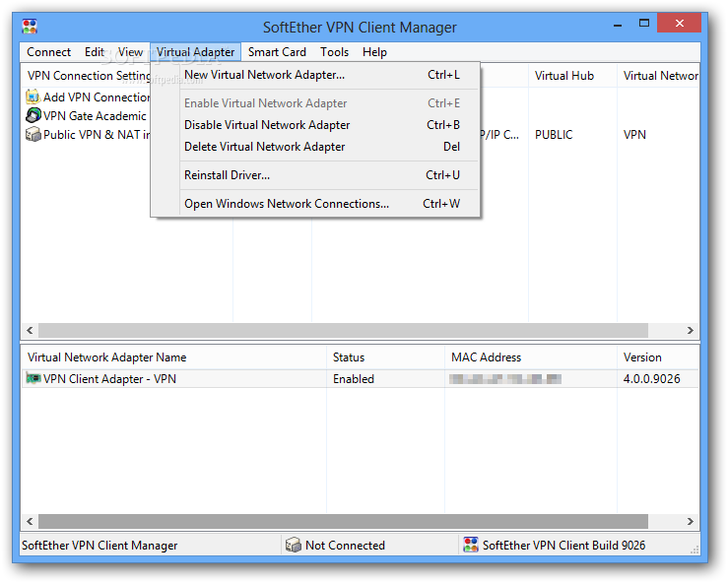Click the VPN Client Adapter network card icon
The width and height of the screenshot is (728, 583).
33,378
